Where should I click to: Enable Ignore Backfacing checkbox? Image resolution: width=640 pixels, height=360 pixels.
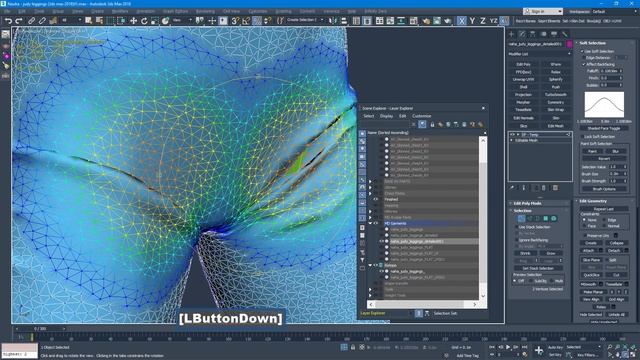[x=516, y=240]
